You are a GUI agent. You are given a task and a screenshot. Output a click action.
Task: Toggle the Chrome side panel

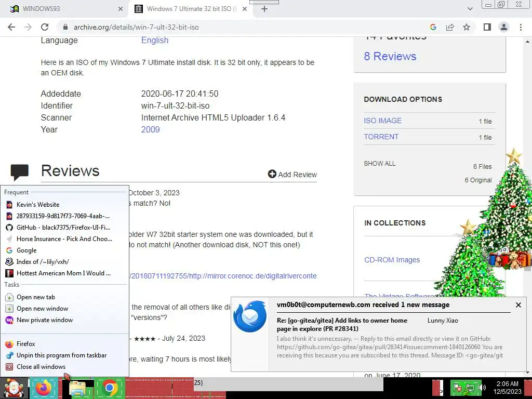pyautogui.click(x=487, y=27)
